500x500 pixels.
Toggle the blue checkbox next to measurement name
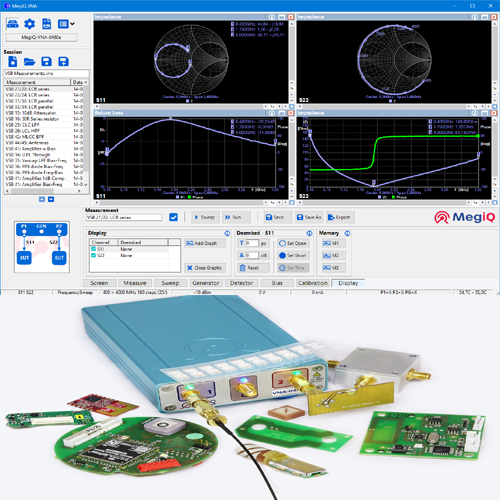[x=173, y=217]
